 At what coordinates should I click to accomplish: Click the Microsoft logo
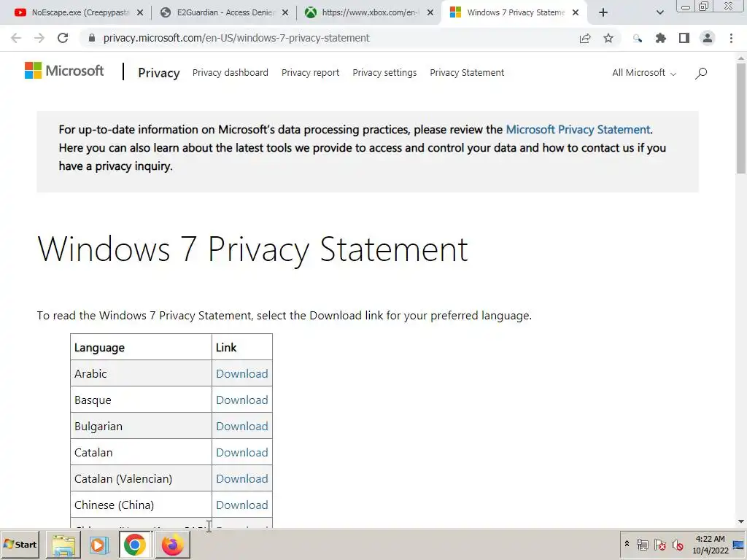(64, 71)
